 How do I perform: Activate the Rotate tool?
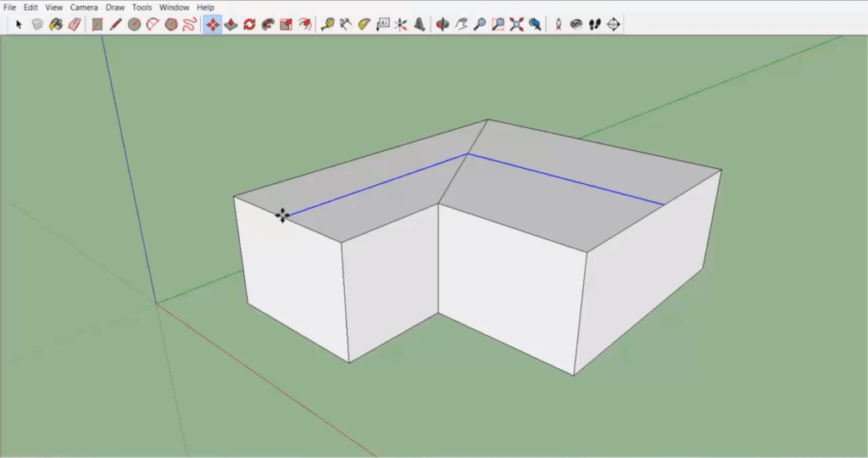[249, 25]
